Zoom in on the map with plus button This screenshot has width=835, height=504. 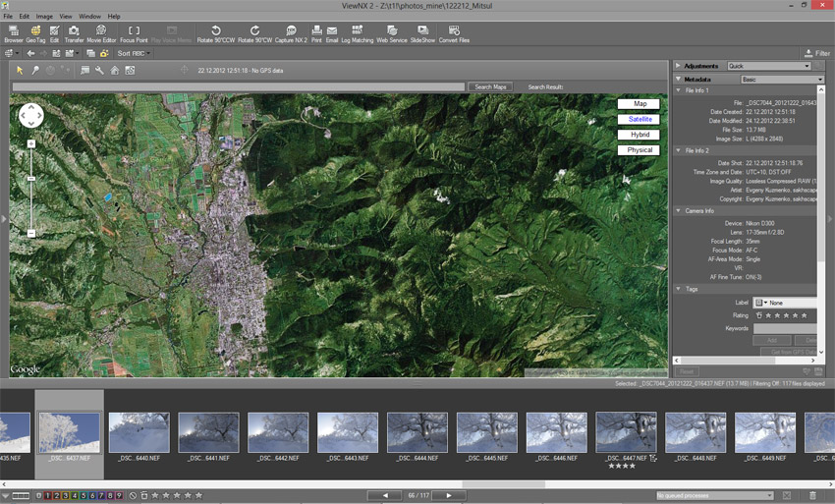(30, 143)
